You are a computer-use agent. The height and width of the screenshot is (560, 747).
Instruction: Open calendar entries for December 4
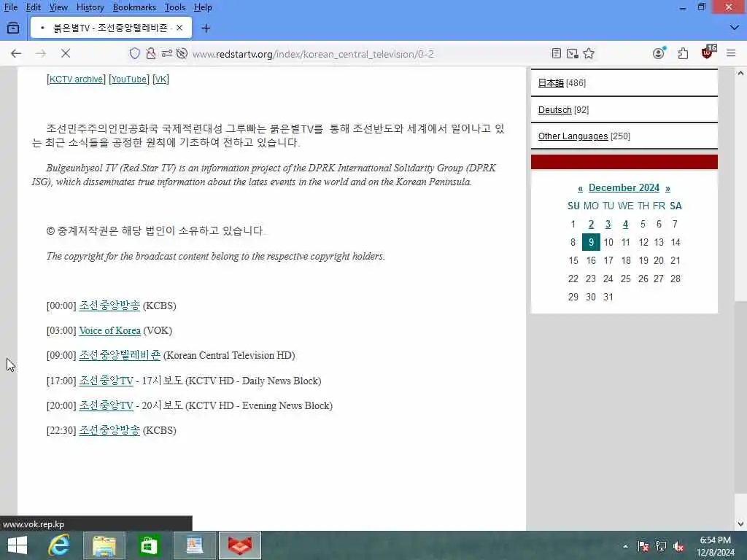(625, 224)
